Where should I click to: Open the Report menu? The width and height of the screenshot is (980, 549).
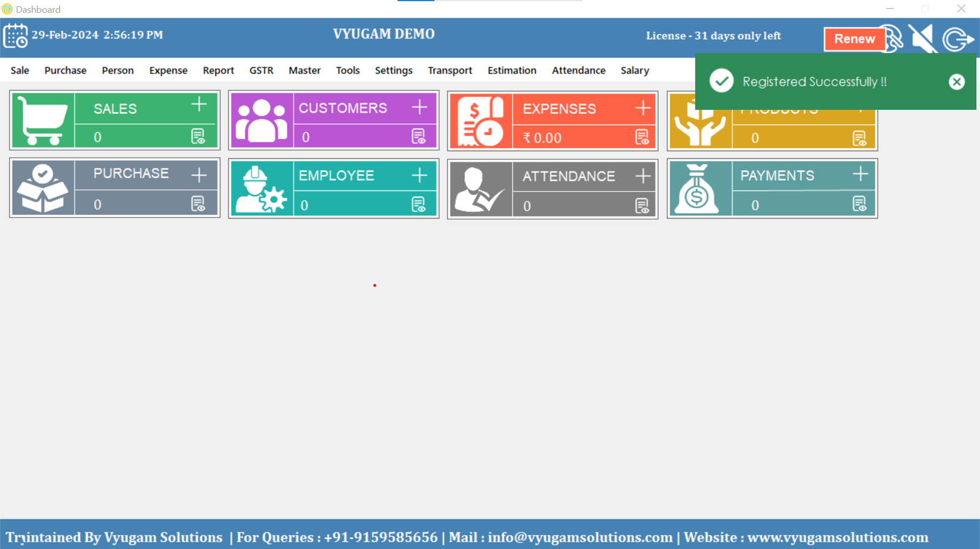219,70
